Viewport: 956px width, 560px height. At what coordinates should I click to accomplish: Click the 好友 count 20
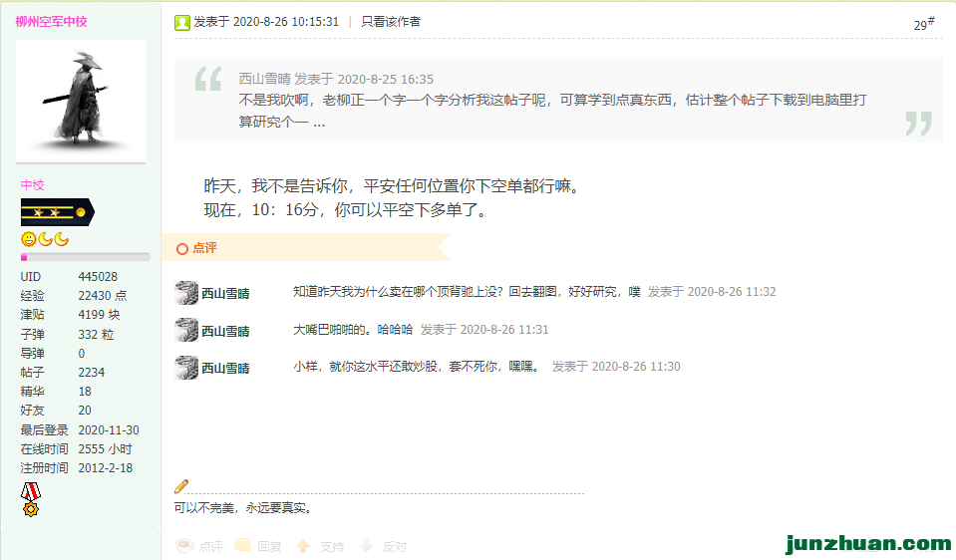pyautogui.click(x=85, y=411)
